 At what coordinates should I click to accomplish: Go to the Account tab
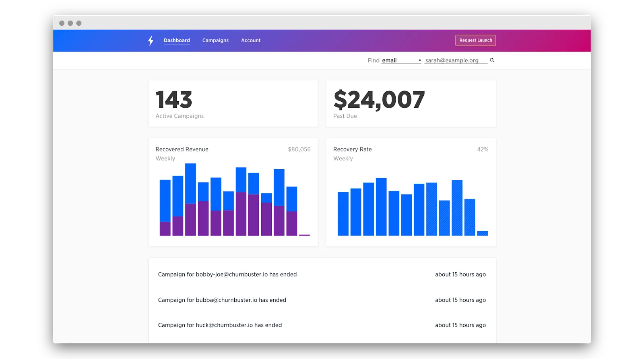coord(251,41)
